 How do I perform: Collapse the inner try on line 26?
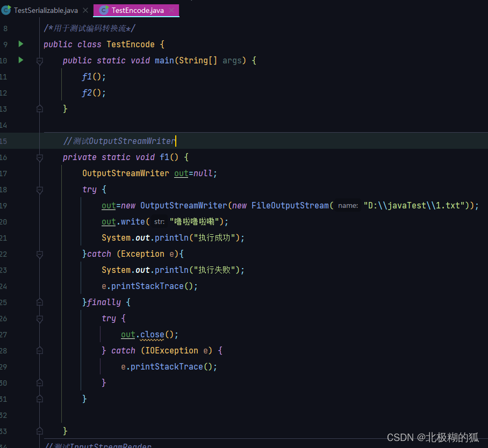tap(40, 319)
